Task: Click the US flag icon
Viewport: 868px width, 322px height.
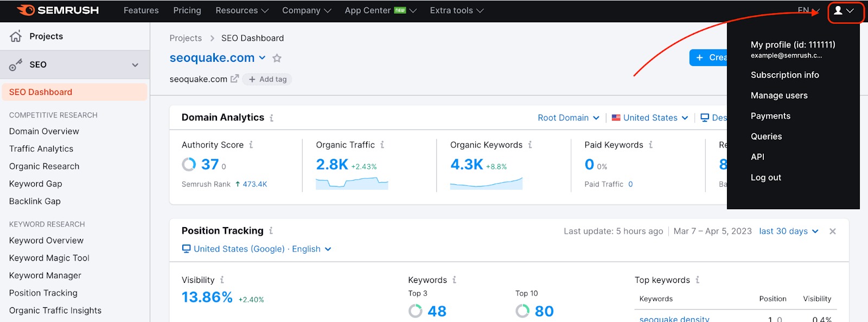Action: (x=616, y=118)
